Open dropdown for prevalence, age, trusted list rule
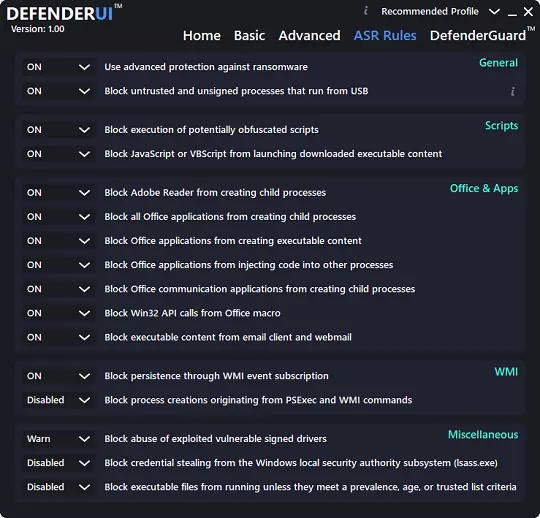 coord(59,487)
